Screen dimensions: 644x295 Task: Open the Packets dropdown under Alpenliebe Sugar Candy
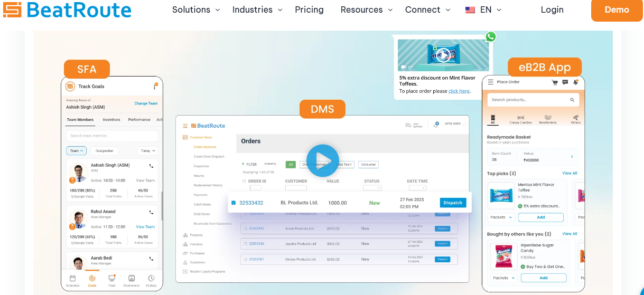point(503,278)
